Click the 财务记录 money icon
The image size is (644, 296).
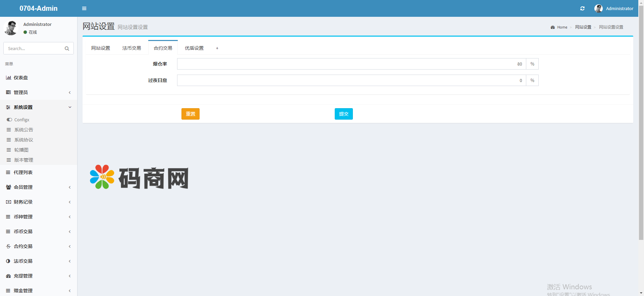click(8, 202)
